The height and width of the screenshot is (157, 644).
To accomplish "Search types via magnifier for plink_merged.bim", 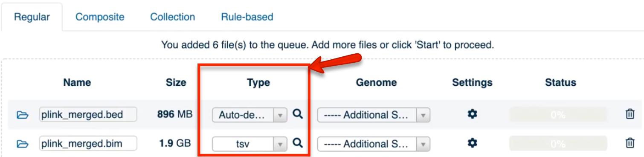I will [x=298, y=143].
